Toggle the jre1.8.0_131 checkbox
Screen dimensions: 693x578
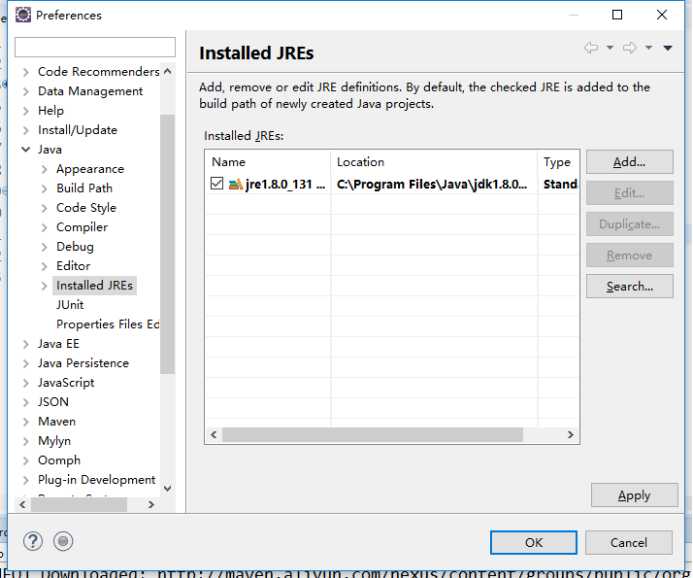point(217,183)
